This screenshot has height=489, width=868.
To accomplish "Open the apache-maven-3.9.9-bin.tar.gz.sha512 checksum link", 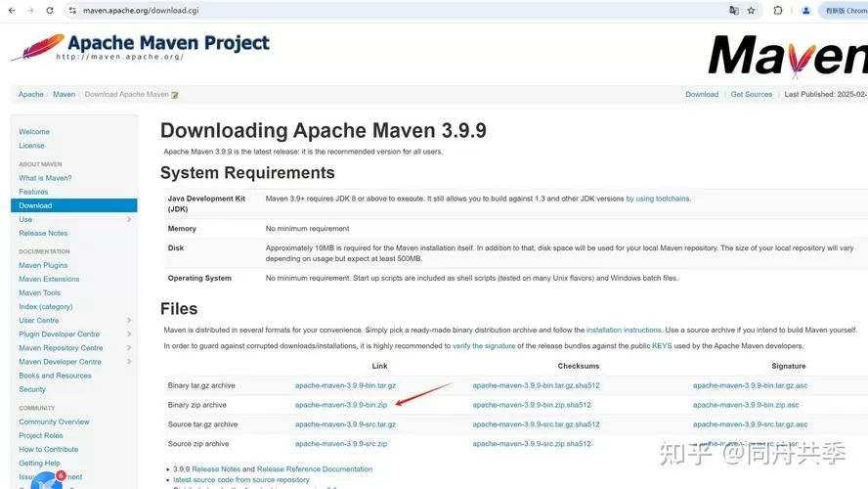I will 536,385.
